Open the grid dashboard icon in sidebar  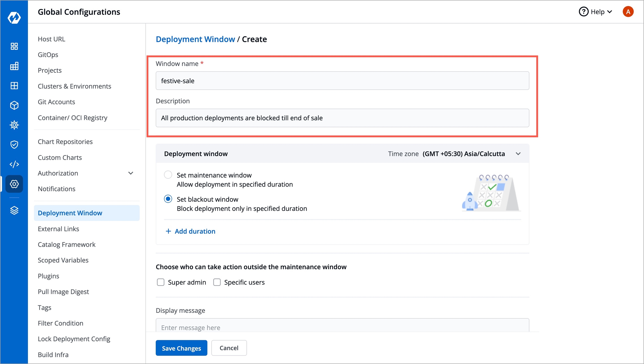click(x=14, y=46)
